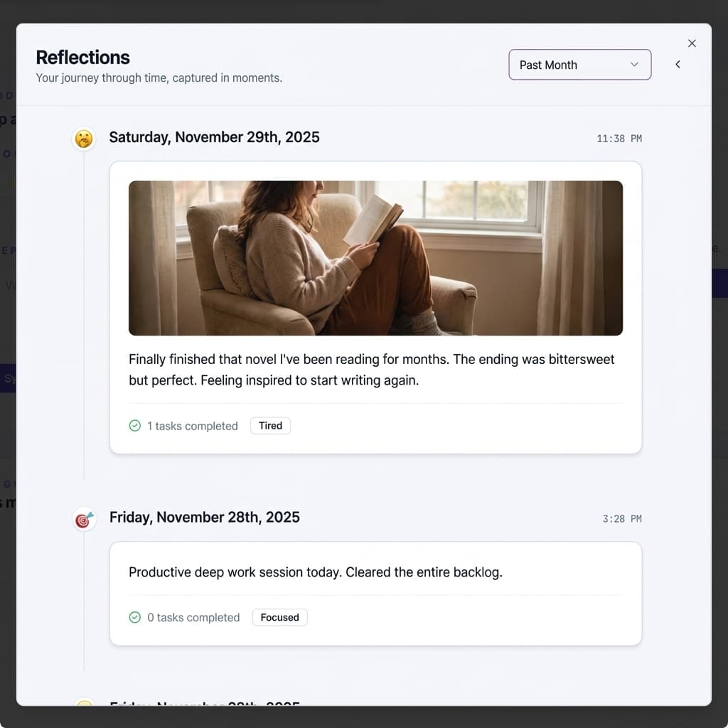Click the 11:38 PM timestamp
Image resolution: width=728 pixels, height=728 pixels.
(619, 139)
